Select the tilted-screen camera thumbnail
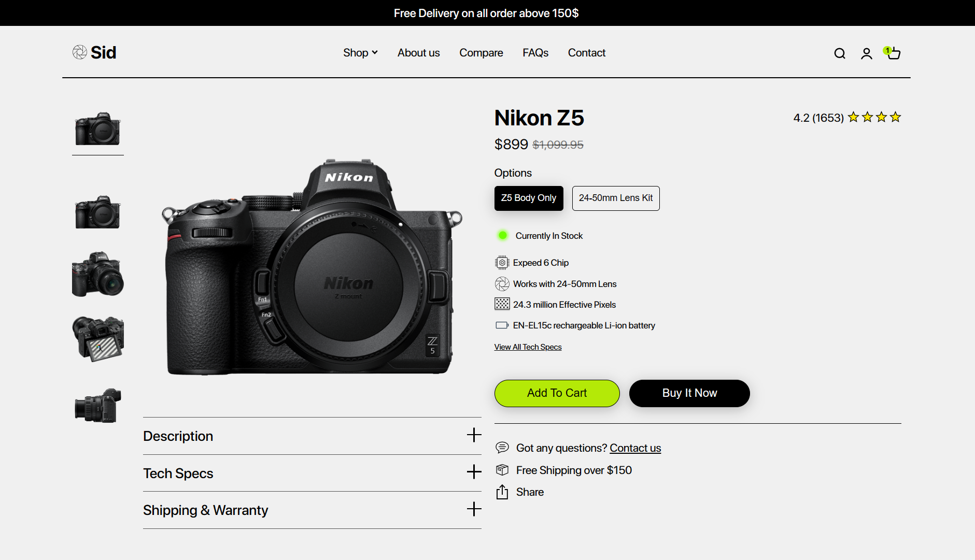Image resolution: width=975 pixels, height=560 pixels. pos(98,339)
